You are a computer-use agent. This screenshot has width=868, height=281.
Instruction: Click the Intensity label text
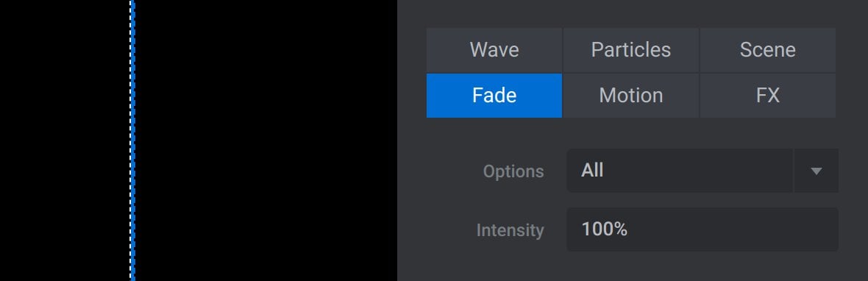coord(510,230)
